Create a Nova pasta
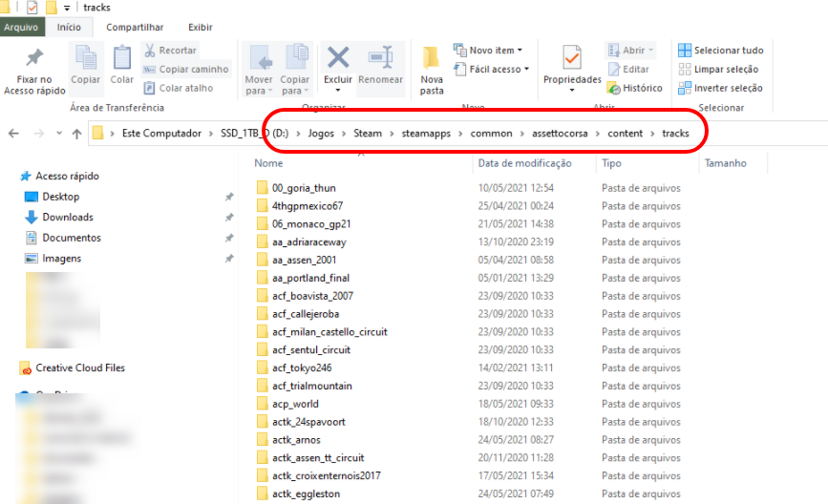Image resolution: width=828 pixels, height=504 pixels. pos(432,71)
